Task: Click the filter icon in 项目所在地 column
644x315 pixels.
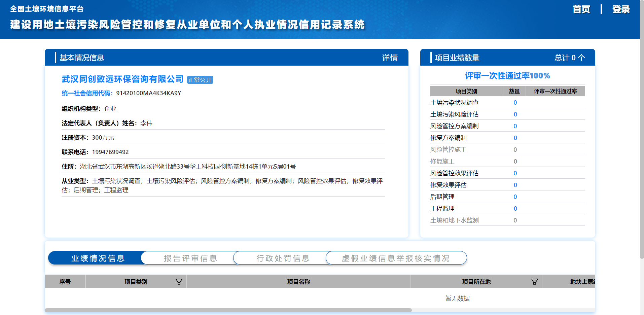Action: (534, 282)
